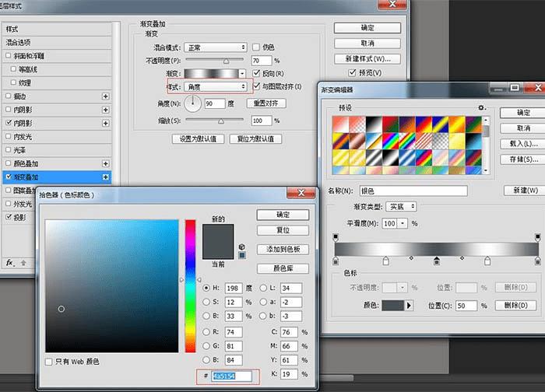The height and width of the screenshot is (392, 545).
Task: Click 载入(L) button in gradient editor
Action: click(x=522, y=143)
